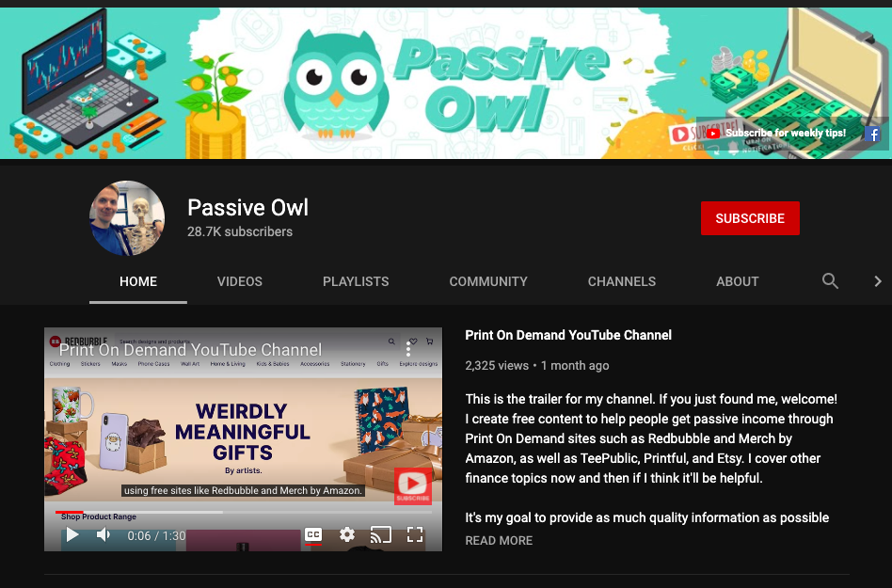This screenshot has width=892, height=588.
Task: Enter fullscreen mode for the trailer
Action: tap(415, 534)
